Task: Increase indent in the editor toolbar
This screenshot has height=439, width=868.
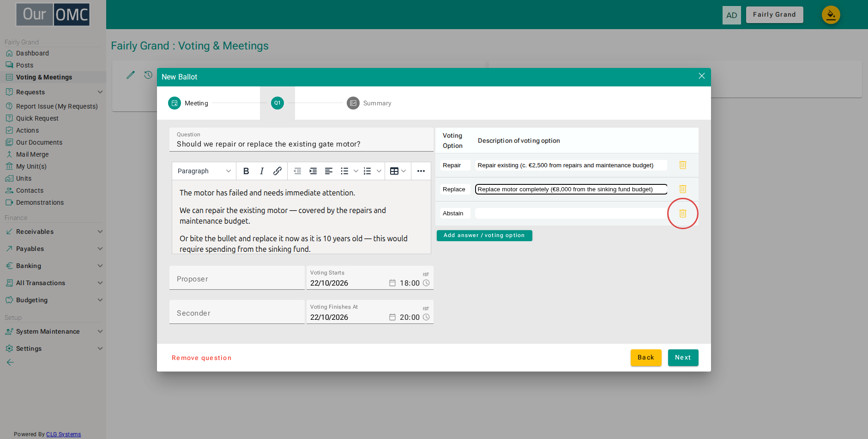Action: 313,171
